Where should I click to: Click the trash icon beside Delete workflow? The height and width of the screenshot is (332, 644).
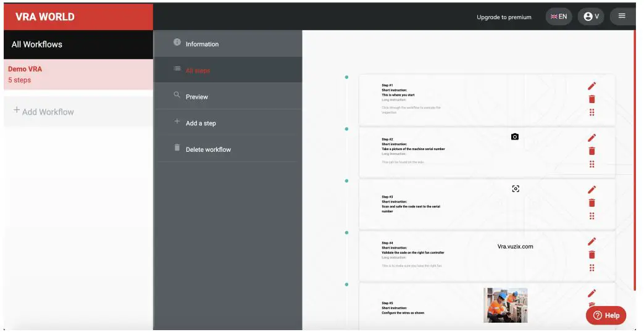point(177,147)
